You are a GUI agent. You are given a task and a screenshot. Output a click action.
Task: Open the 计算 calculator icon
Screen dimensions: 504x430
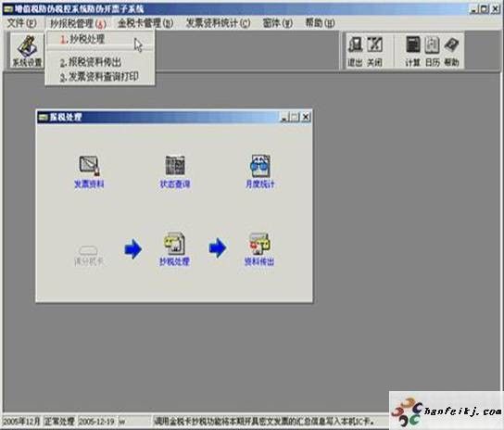tap(412, 51)
